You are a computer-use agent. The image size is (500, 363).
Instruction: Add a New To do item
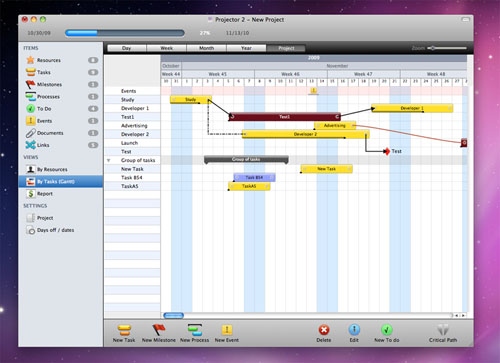pos(387,330)
